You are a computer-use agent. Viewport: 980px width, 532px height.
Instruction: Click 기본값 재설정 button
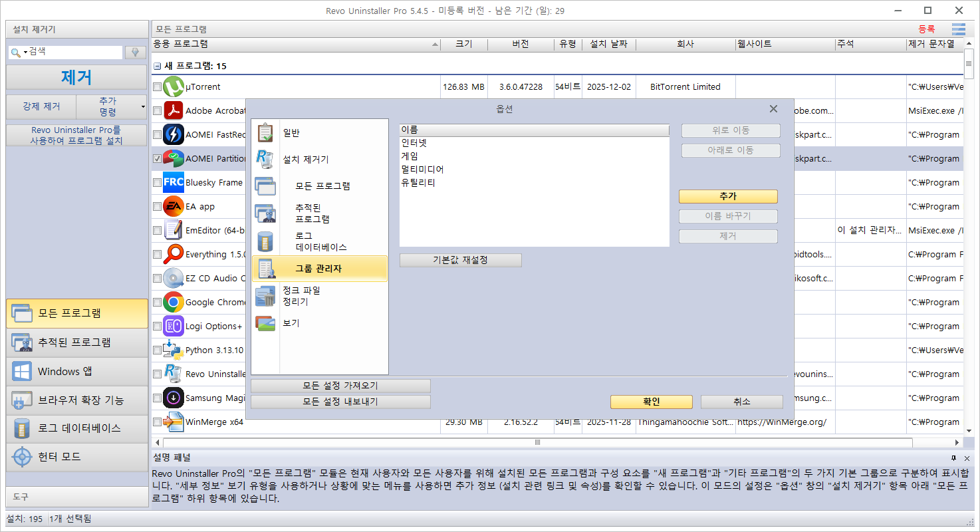(x=461, y=260)
